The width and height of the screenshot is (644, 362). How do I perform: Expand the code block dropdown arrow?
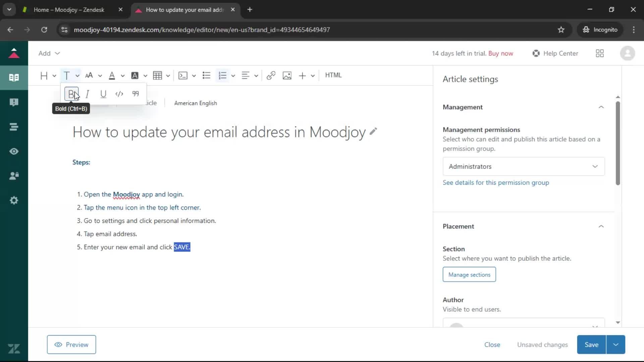coord(194,76)
